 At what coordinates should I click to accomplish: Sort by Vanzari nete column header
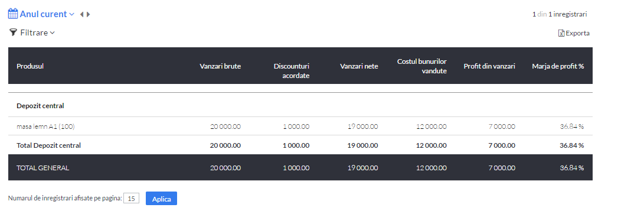(359, 66)
